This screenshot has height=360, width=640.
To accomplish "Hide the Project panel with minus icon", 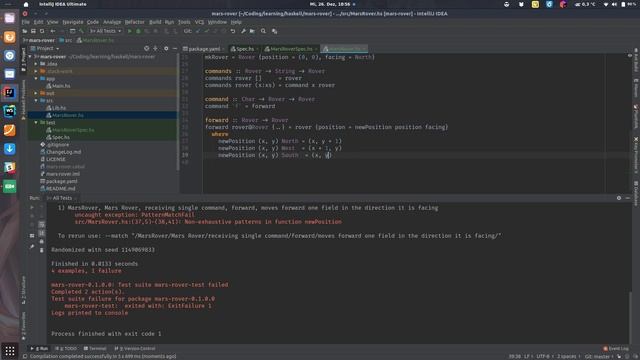I will point(175,48).
